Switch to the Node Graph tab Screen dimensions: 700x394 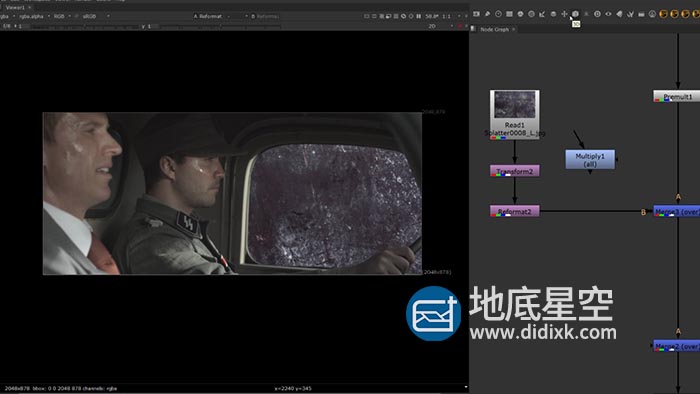pos(494,29)
